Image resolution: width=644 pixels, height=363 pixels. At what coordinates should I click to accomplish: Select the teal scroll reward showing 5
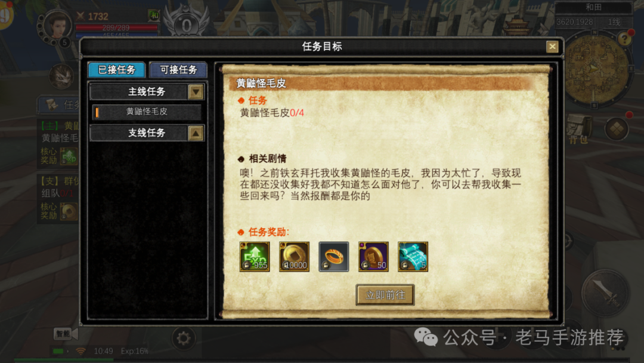(413, 257)
